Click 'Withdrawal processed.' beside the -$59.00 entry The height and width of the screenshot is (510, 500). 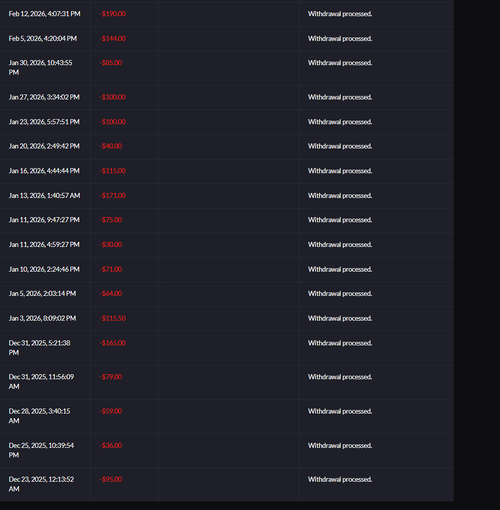[340, 411]
